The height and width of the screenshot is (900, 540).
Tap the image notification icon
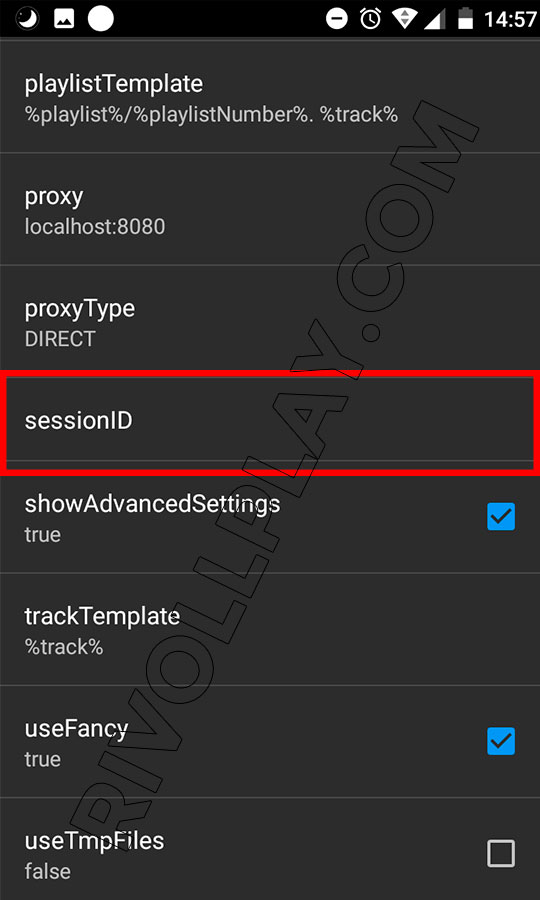(64, 19)
